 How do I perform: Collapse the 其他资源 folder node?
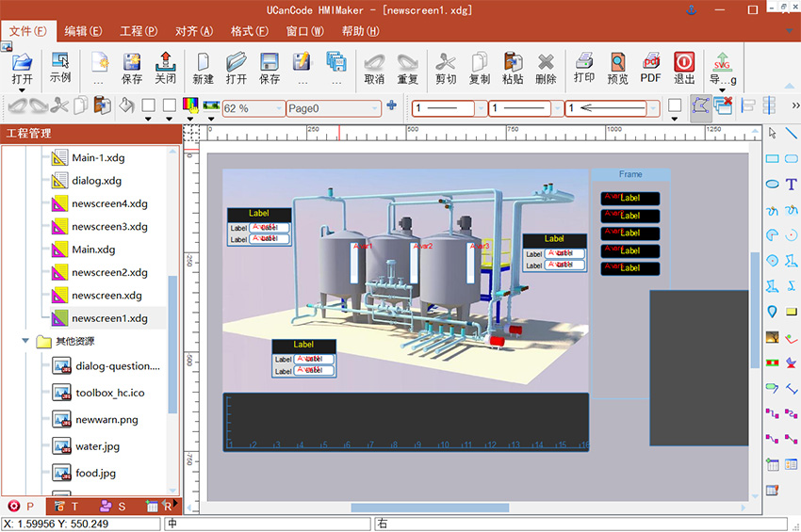(x=25, y=342)
